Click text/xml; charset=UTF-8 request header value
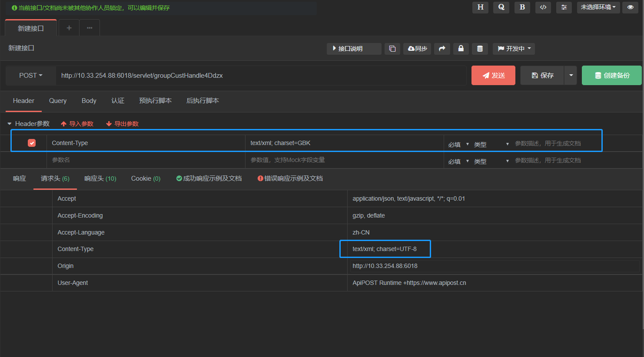Screen dimensions: 644x357 [x=385, y=249]
